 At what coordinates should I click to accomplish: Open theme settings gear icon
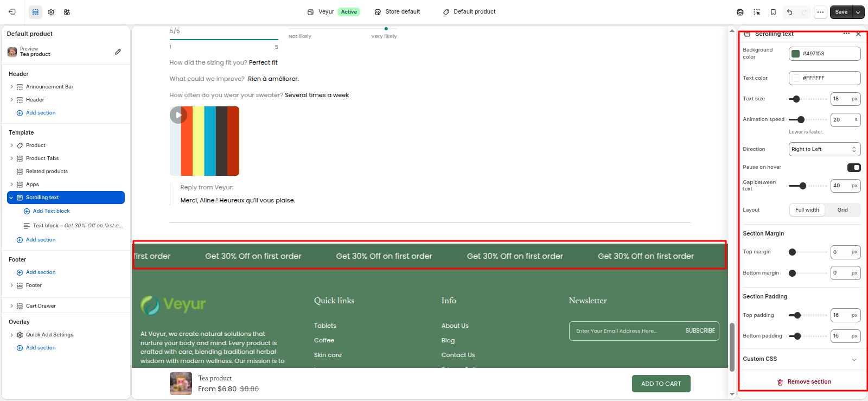pyautogui.click(x=51, y=12)
